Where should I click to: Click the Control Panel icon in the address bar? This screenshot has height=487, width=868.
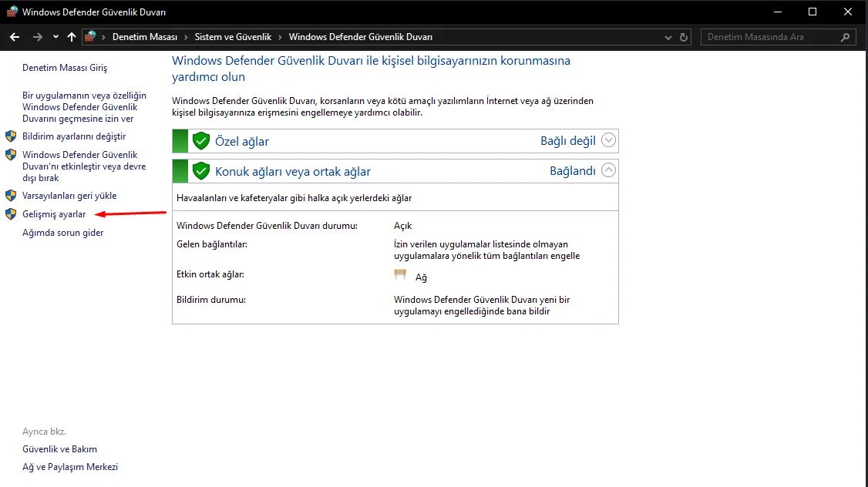pyautogui.click(x=90, y=36)
